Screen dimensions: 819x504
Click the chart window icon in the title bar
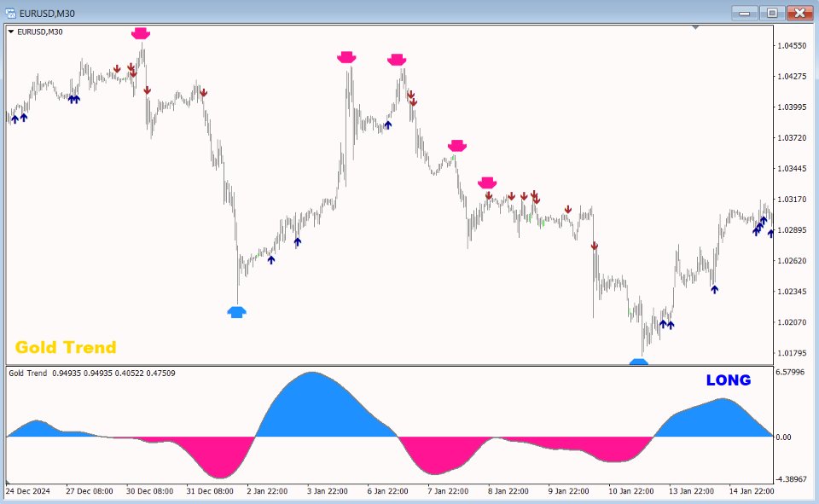[x=9, y=13]
